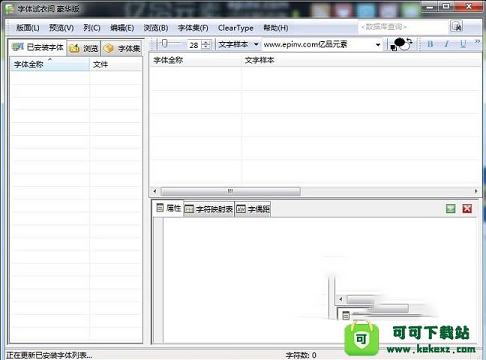Open the 预览(V) menu
Screen dimensions: 486x360
coord(61,28)
